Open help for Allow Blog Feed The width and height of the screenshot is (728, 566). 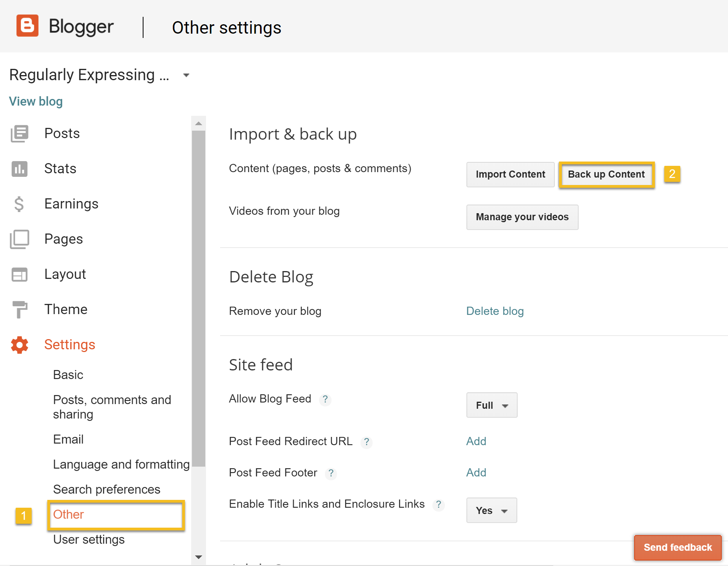tap(325, 399)
